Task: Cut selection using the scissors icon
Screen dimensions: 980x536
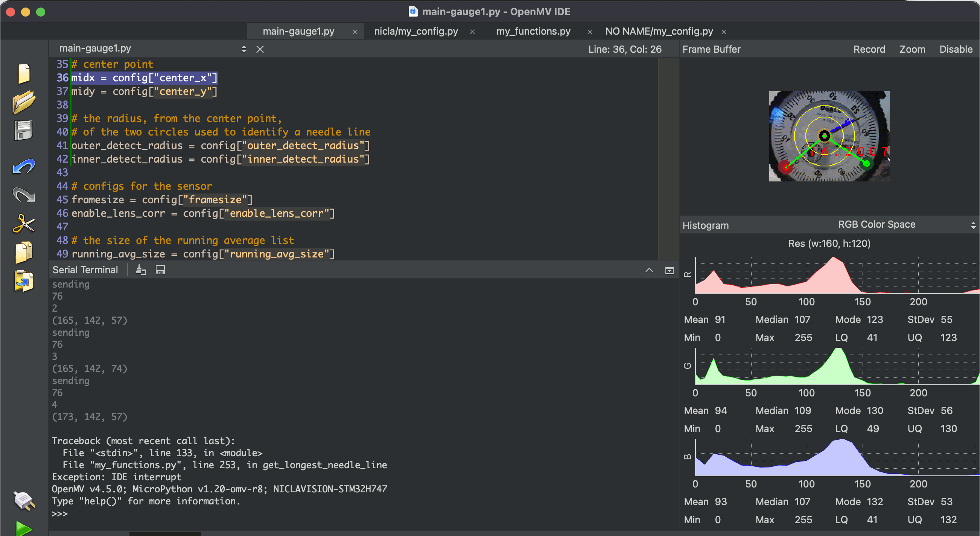Action: [24, 223]
